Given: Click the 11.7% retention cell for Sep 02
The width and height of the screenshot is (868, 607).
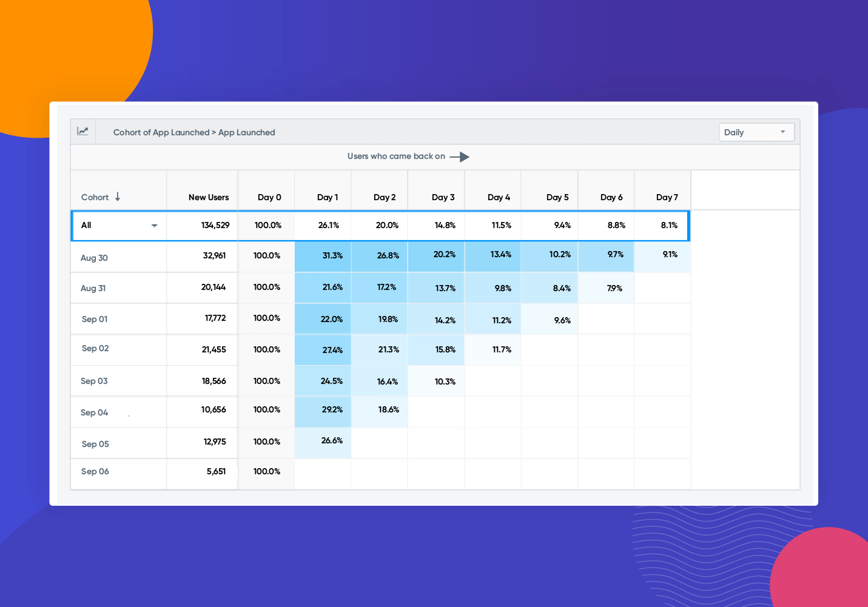Looking at the screenshot, I should coord(493,350).
